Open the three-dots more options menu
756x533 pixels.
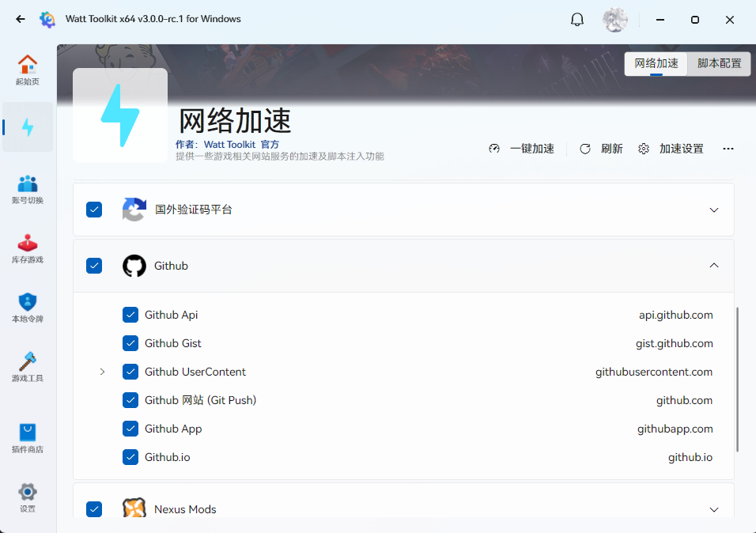728,149
